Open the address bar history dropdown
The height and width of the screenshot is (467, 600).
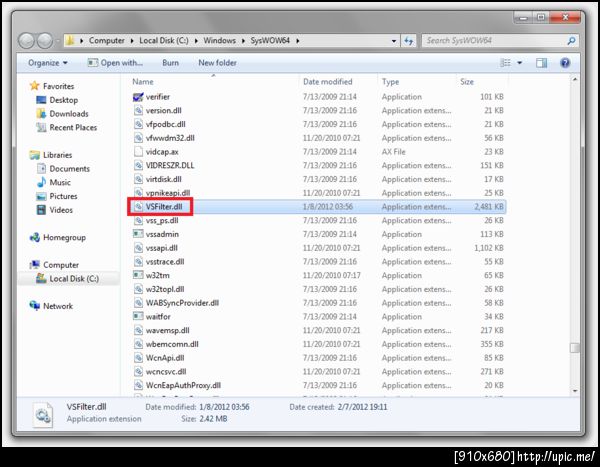tap(394, 41)
